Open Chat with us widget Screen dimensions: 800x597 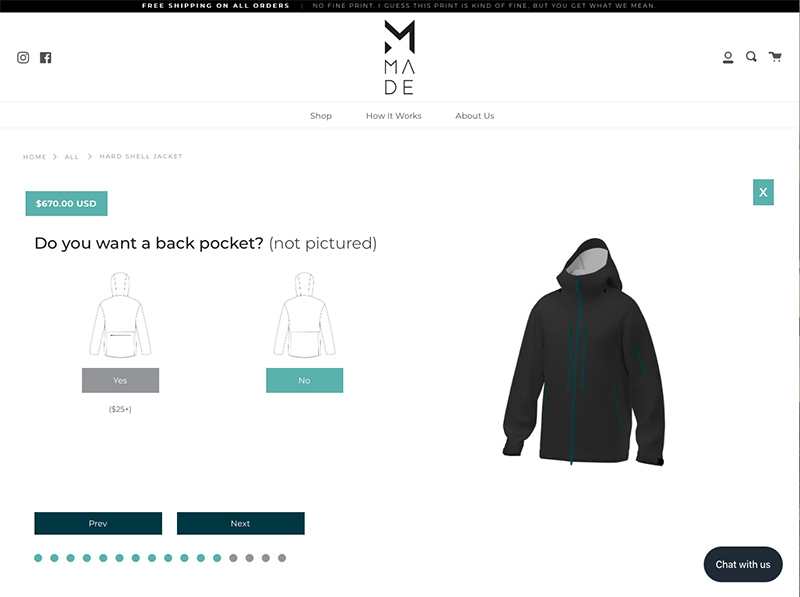(743, 564)
